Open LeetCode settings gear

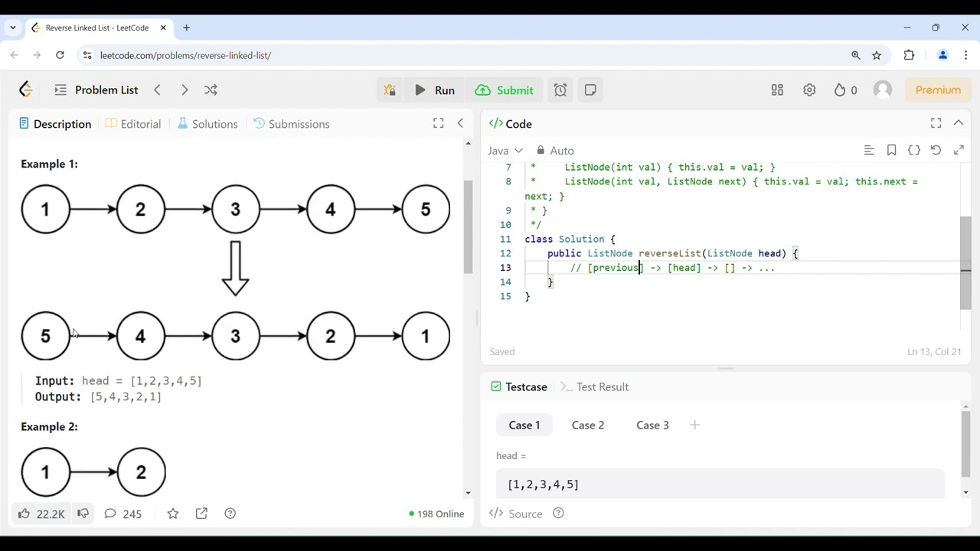click(809, 90)
